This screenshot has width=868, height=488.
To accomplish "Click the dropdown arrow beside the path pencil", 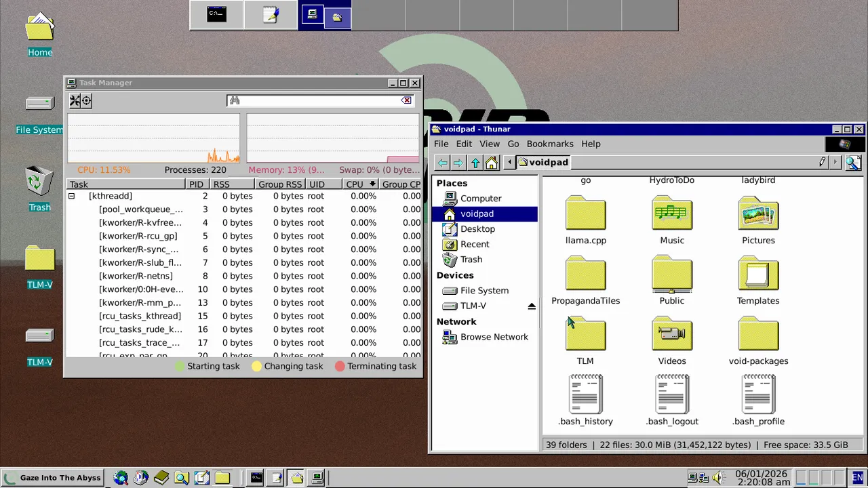I will pos(835,162).
